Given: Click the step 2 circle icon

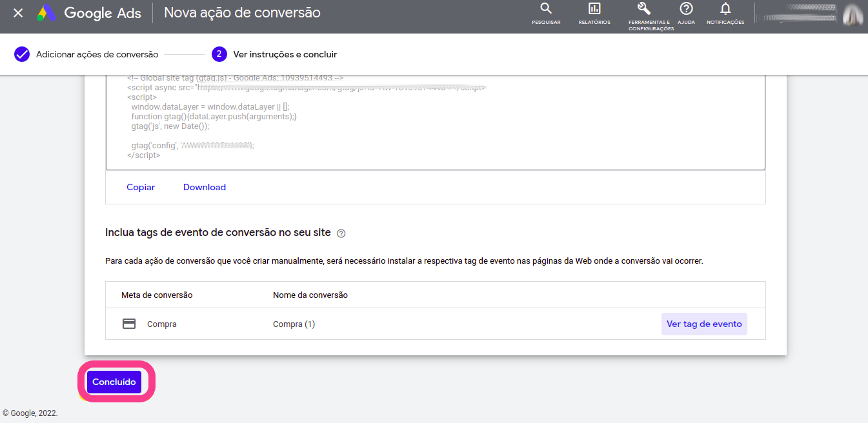Looking at the screenshot, I should (219, 54).
